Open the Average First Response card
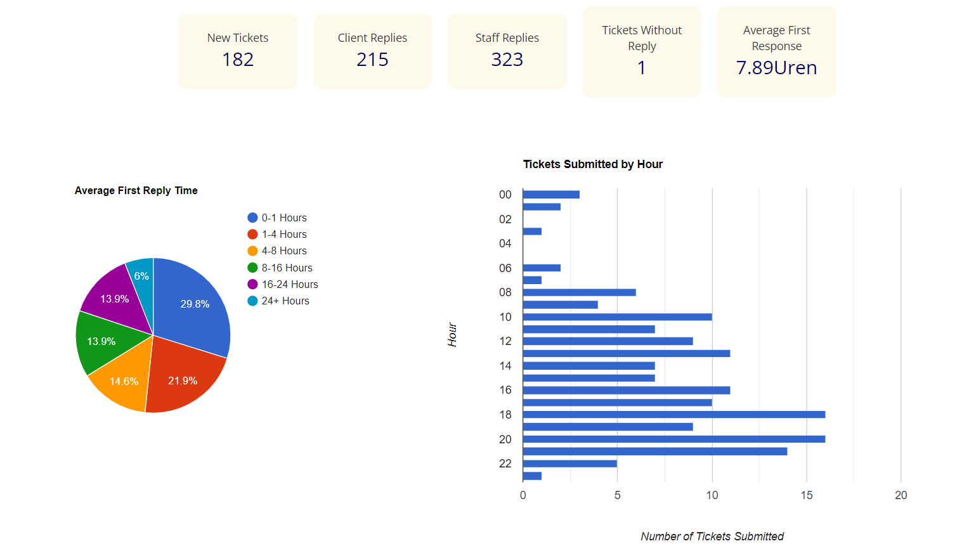The height and width of the screenshot is (560, 962). (776, 51)
